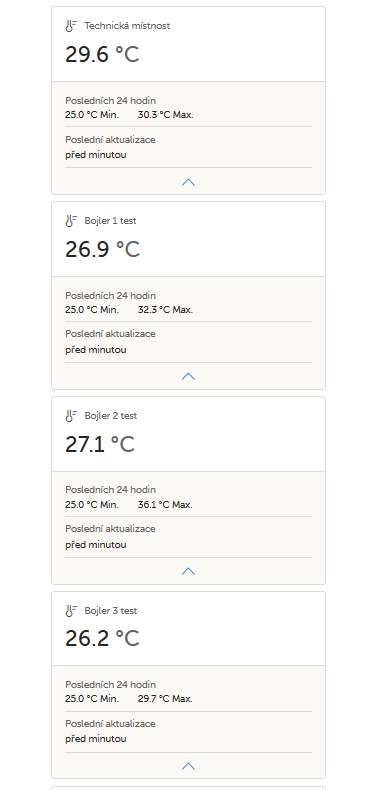The height and width of the screenshot is (790, 368).
Task: Click the 29.6 °C temperature reading
Action: click(x=102, y=54)
